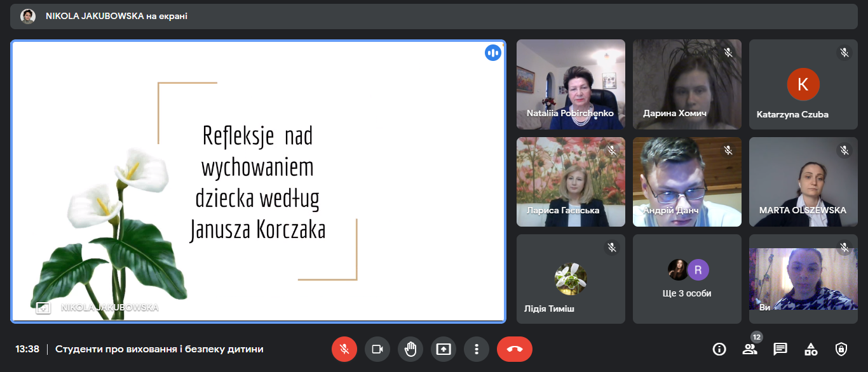Select Katarzyna Czuba's participant tile
Viewport: 868px width, 372px height.
803,84
